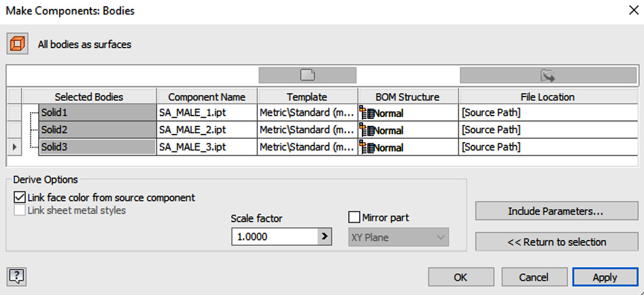
Task: Open Template cell dropdown for SA_MALE_1.ipt
Action: (307, 113)
